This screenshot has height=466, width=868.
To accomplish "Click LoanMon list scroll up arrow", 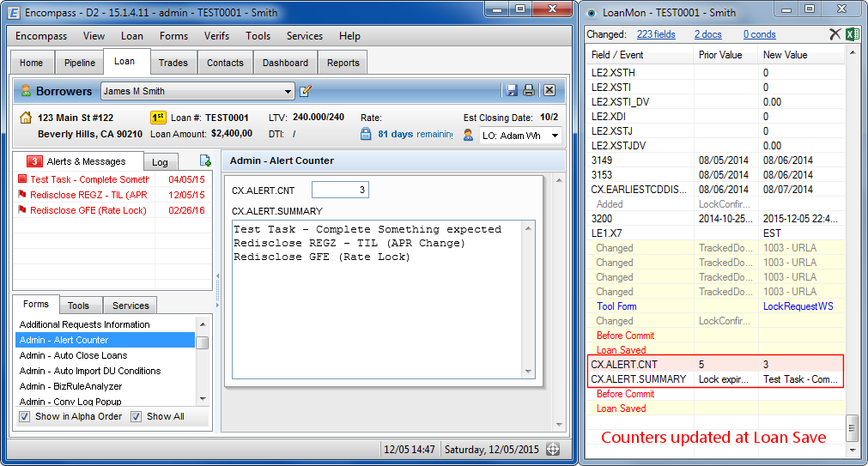I will [853, 53].
